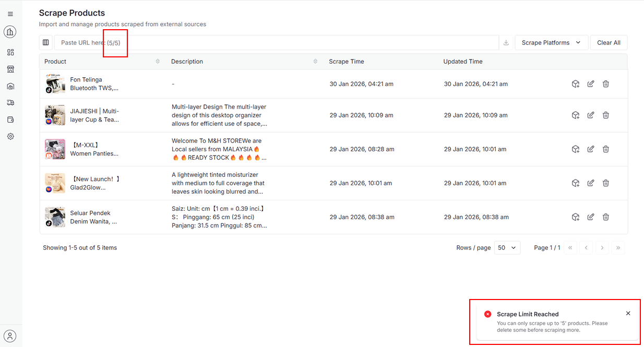Dismiss the Scrape Limit Reached notification

pos(628,314)
